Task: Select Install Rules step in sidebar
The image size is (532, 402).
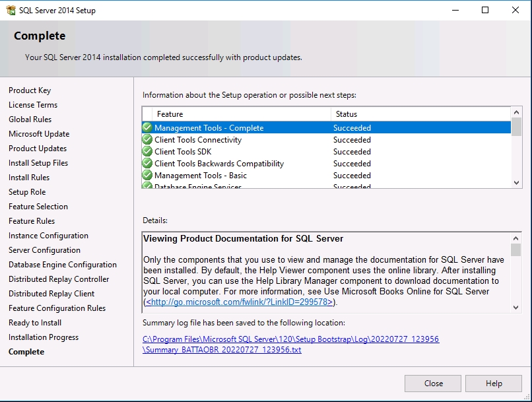Action: [29, 178]
